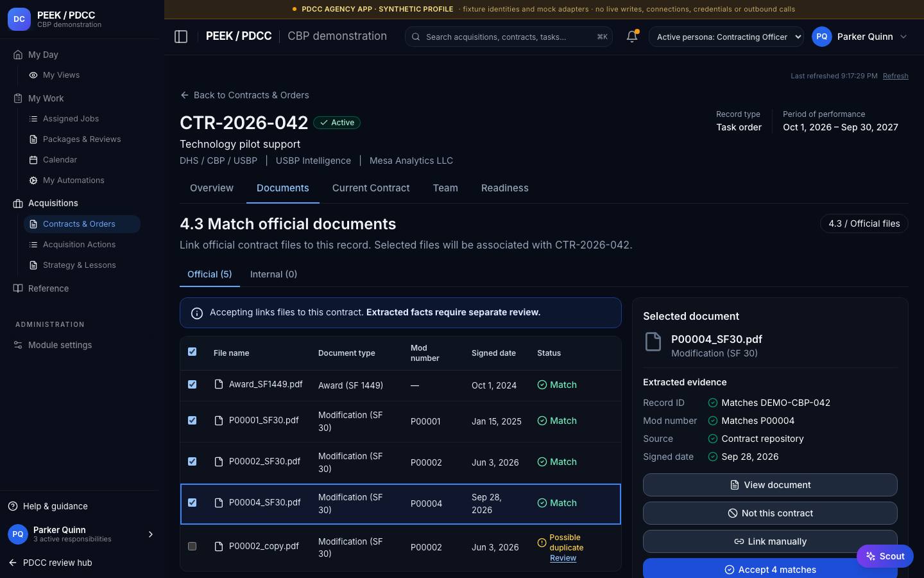Image resolution: width=924 pixels, height=578 pixels.
Task: Click the PQ avatar in the top bar
Action: (x=822, y=37)
